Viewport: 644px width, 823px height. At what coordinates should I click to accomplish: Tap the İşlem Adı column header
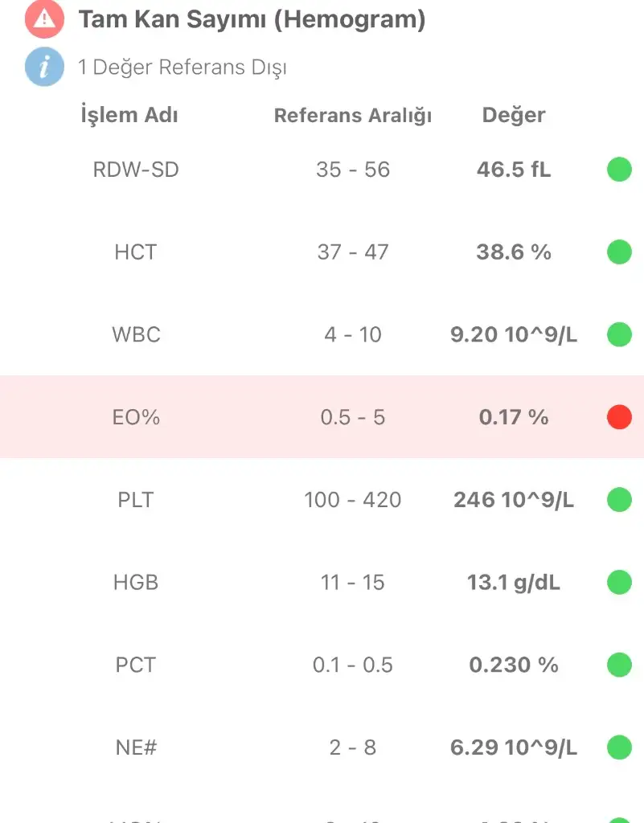point(129,115)
